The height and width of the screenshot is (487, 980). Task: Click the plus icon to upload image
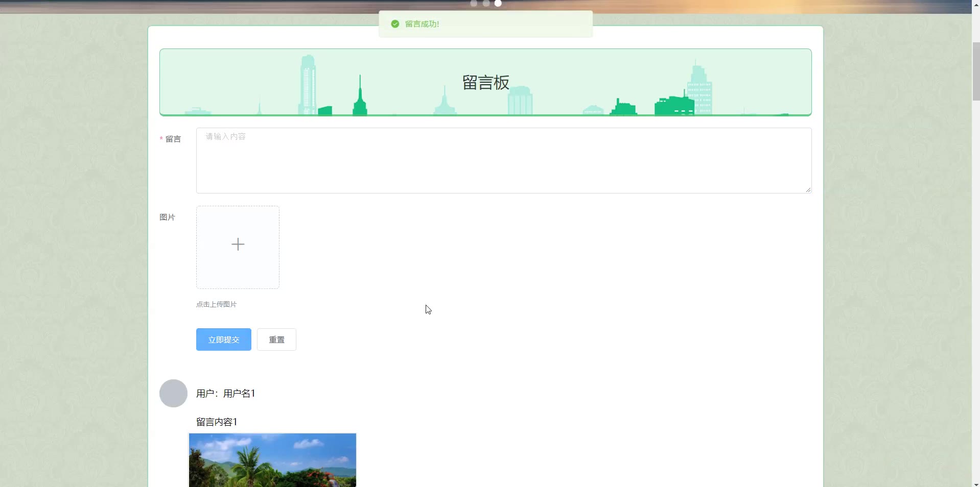pyautogui.click(x=238, y=245)
